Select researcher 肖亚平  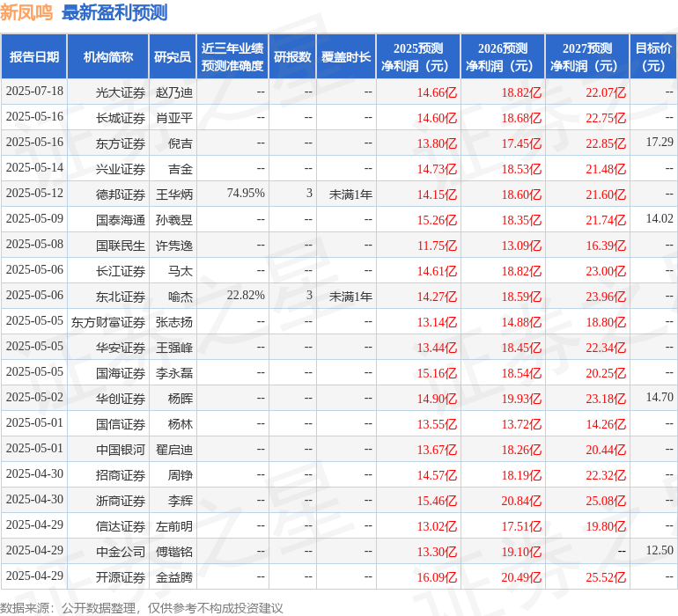tap(173, 118)
